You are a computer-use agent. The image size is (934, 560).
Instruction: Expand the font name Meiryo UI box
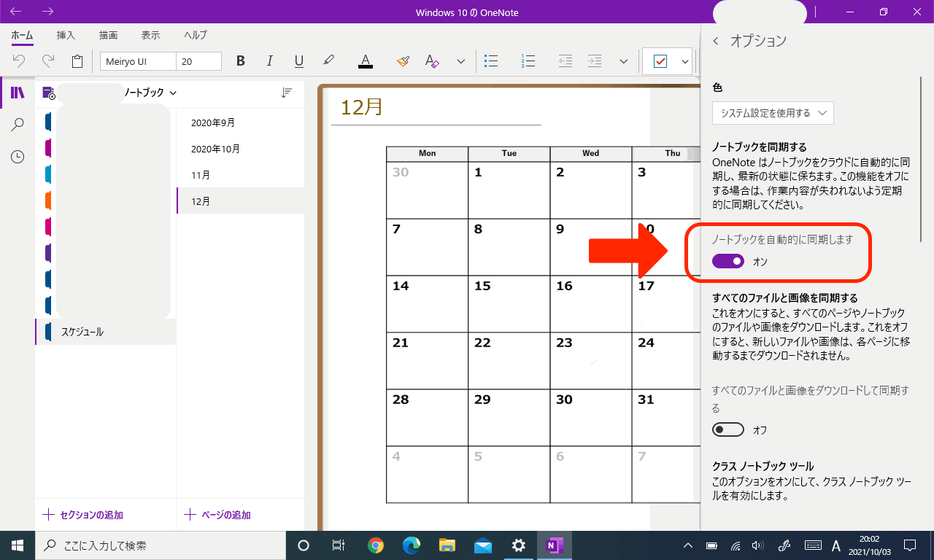tap(138, 61)
